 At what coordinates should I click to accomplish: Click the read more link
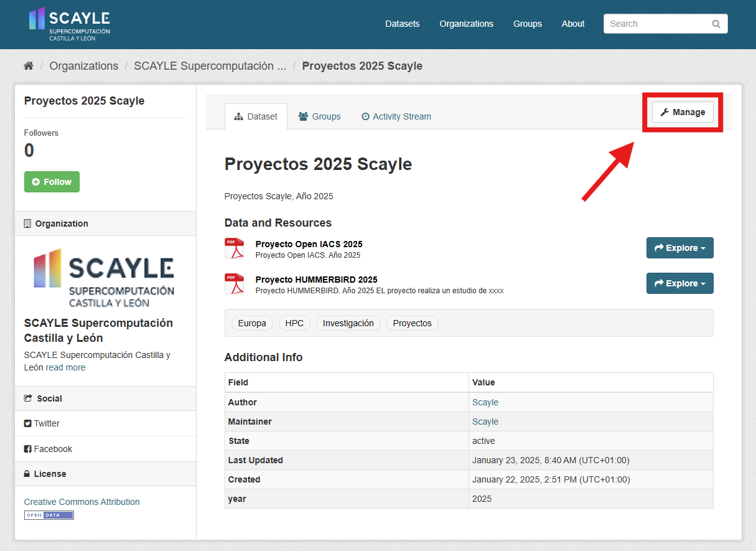point(65,367)
